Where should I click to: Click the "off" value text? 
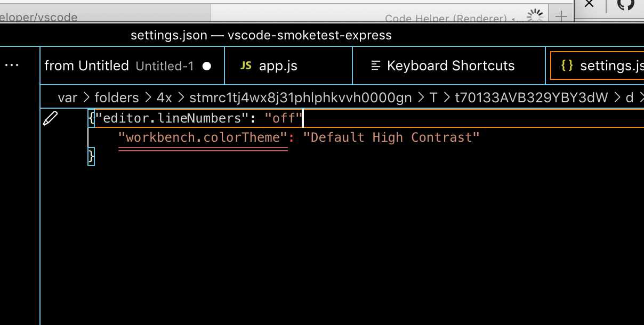click(283, 118)
